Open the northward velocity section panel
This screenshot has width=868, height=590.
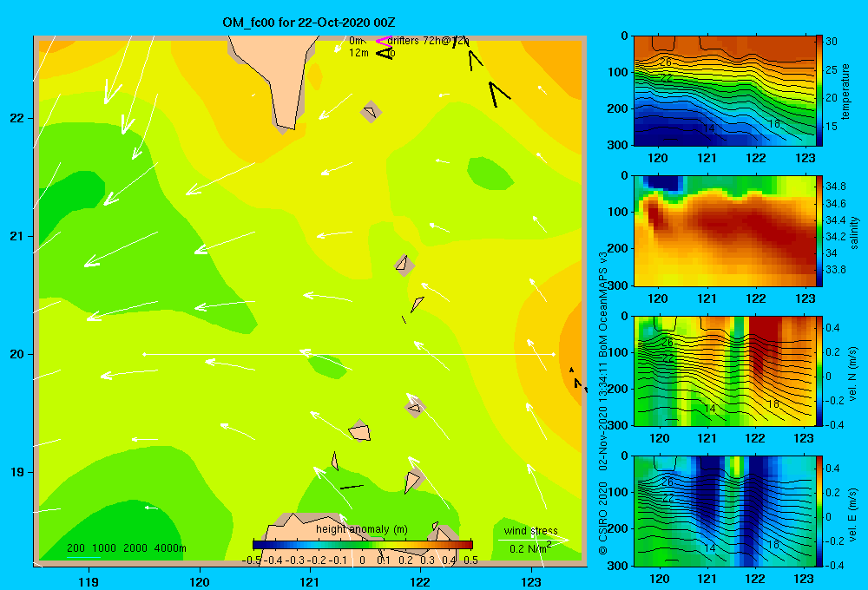tap(724, 370)
